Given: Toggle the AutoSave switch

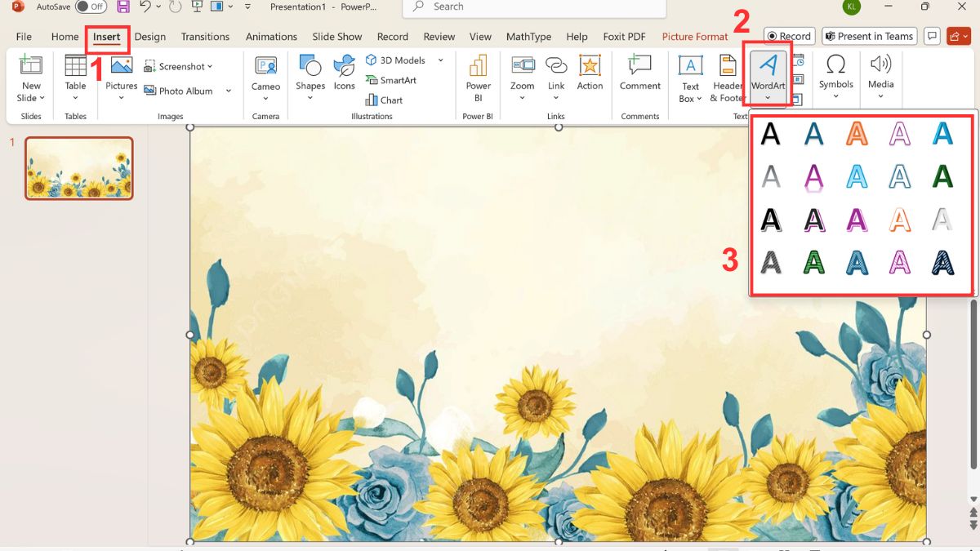Looking at the screenshot, I should click(91, 7).
